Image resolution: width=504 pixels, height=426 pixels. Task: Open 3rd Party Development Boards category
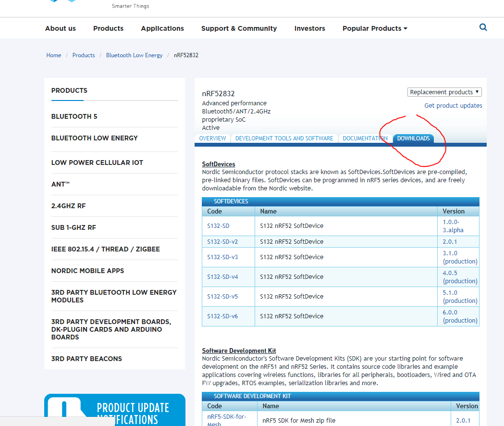[x=111, y=329]
